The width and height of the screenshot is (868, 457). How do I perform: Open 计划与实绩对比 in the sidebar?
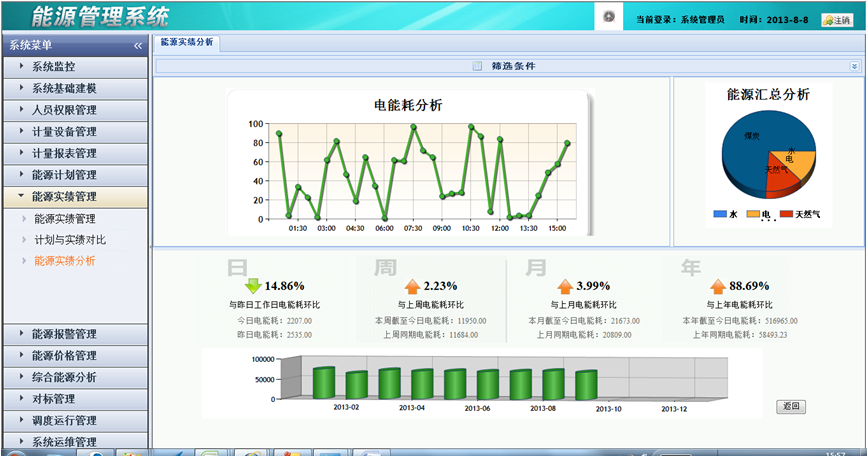(70, 240)
